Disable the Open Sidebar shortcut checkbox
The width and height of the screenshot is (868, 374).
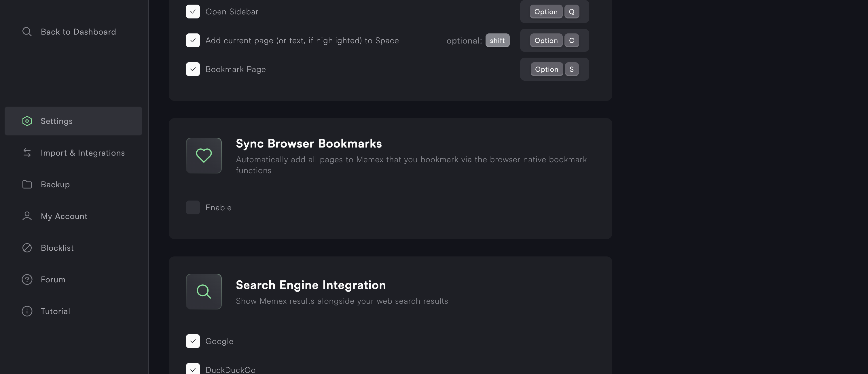[193, 12]
